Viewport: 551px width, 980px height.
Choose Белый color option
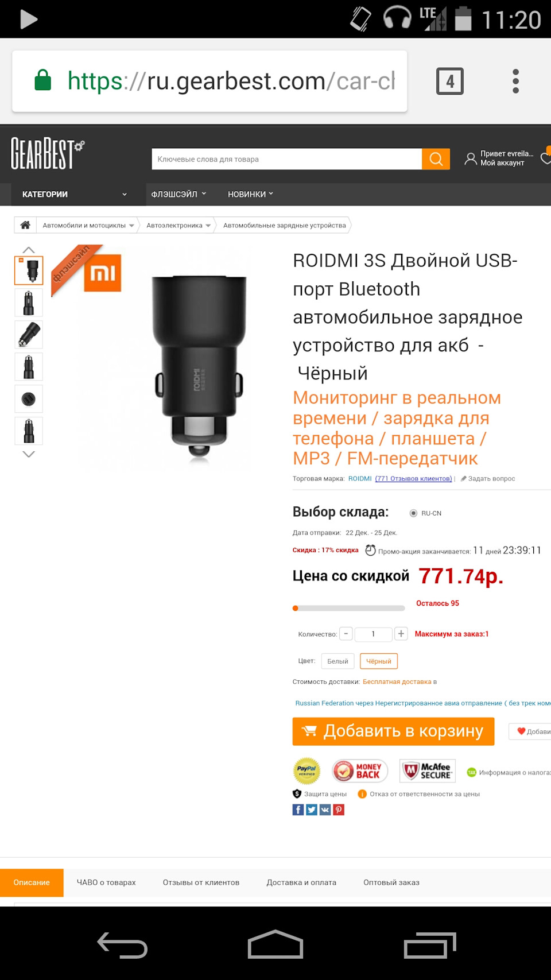337,661
